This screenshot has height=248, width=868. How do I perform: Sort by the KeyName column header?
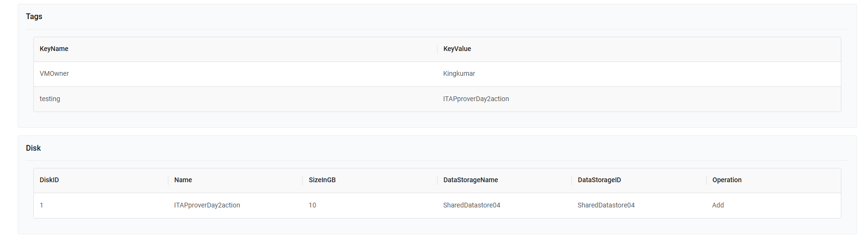[x=54, y=49]
